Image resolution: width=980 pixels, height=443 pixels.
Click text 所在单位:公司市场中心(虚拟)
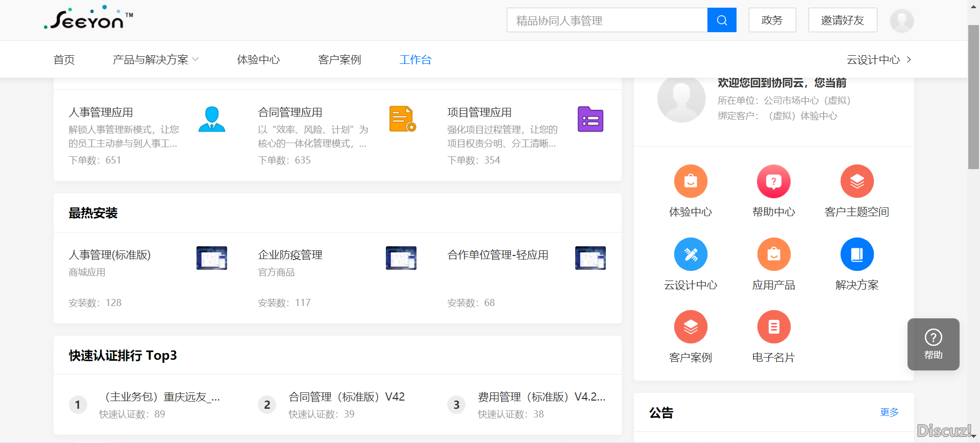pyautogui.click(x=784, y=101)
